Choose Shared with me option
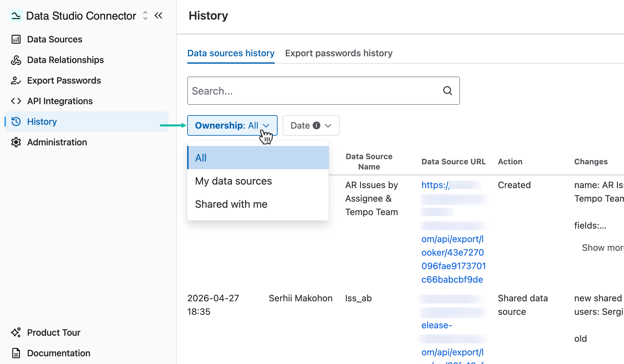The width and height of the screenshot is (624, 364). pos(258,204)
